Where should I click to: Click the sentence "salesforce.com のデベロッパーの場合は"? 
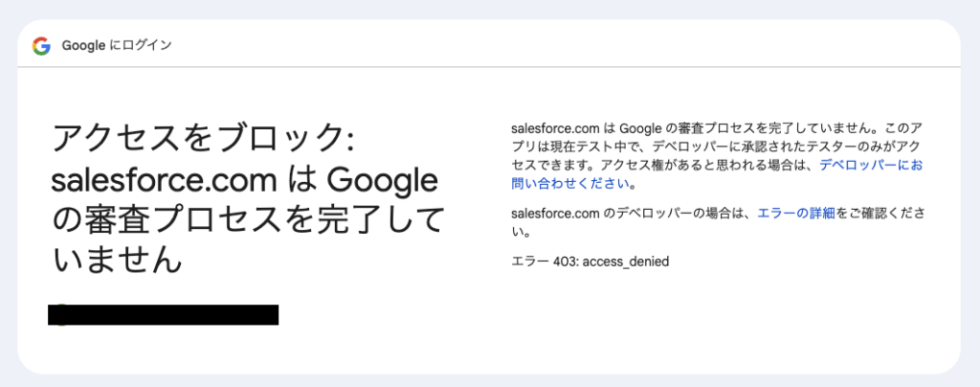point(633,213)
